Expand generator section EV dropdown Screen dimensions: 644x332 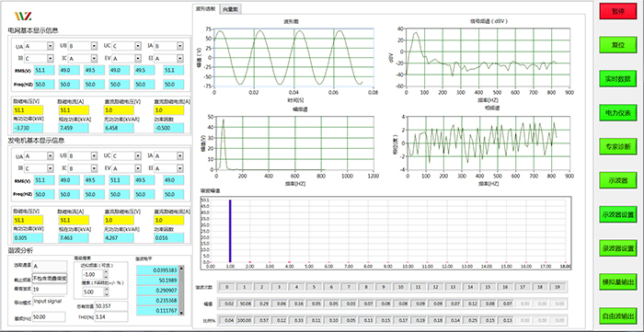pyautogui.click(x=138, y=168)
